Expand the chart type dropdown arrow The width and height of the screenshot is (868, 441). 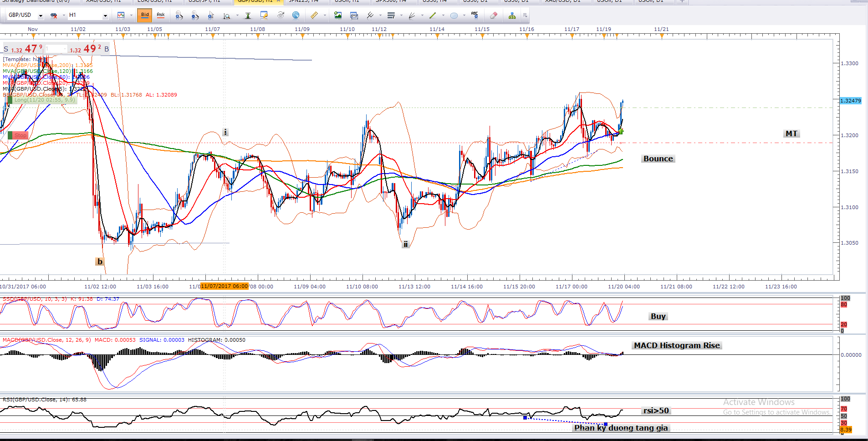point(131,15)
